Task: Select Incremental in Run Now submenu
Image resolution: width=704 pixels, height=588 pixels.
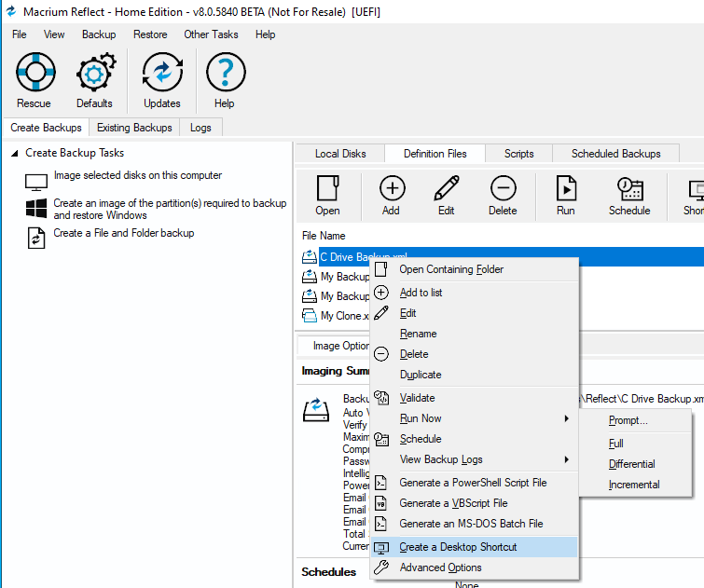Action: (635, 485)
